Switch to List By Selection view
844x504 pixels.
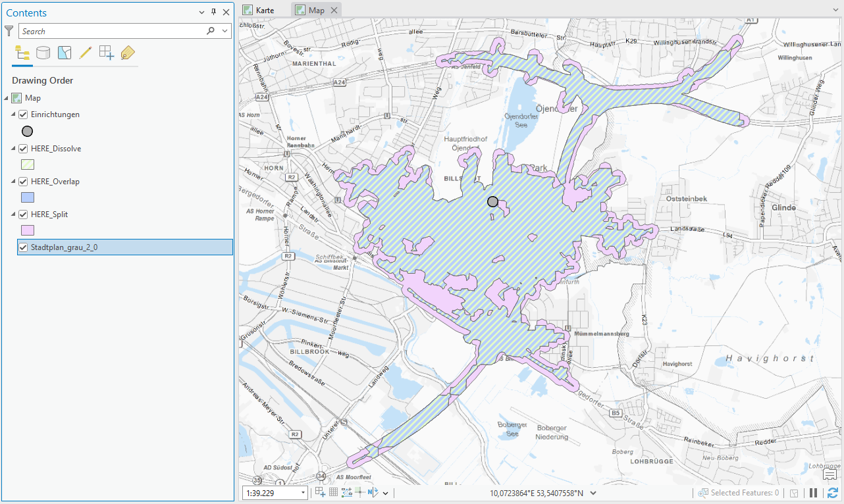point(65,53)
